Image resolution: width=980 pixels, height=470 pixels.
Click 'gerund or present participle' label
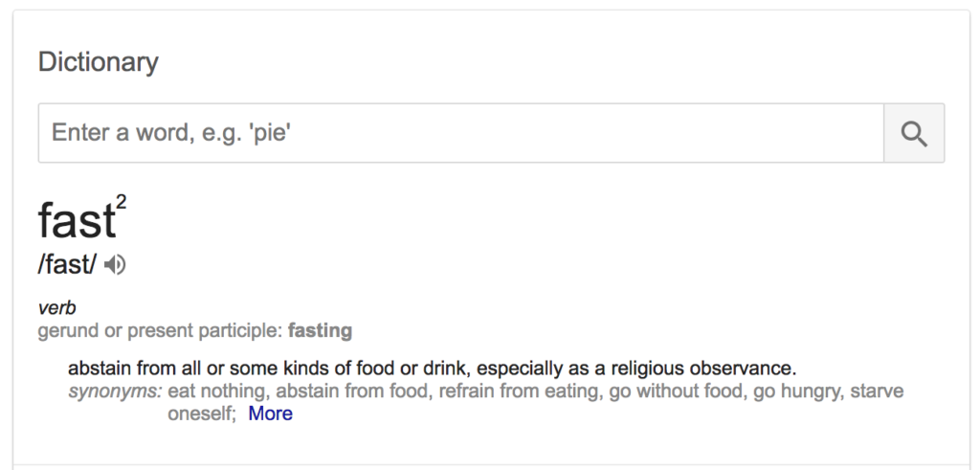tap(161, 330)
